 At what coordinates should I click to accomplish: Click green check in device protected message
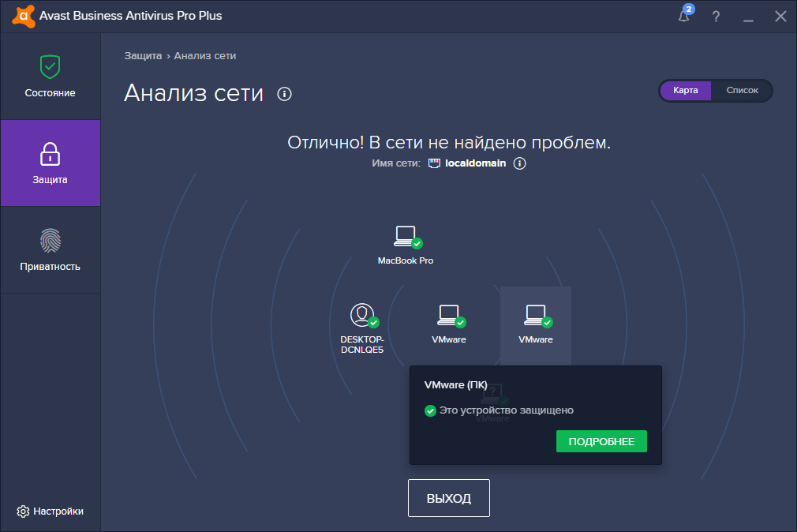click(431, 410)
